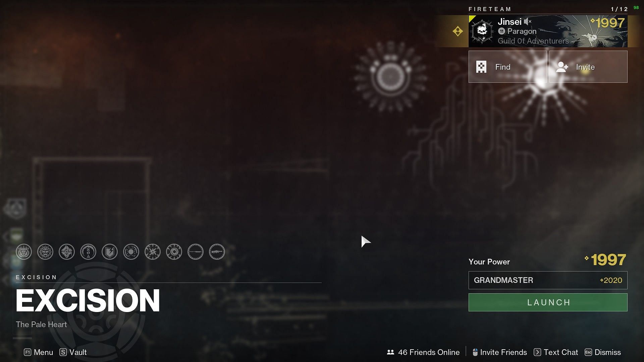
Task: Click the Find fireteam members button
Action: click(x=508, y=66)
